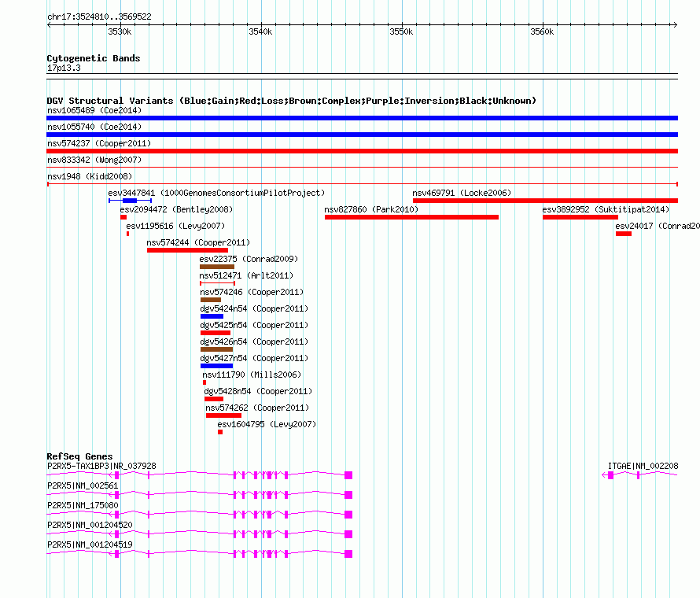Click the nsv469791 (Locke2006) red bar
Viewport: 700px width, 598px height.
(545, 201)
